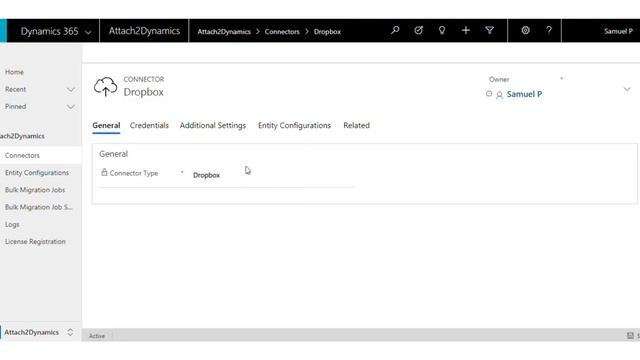Open the Entity Configurations tab
The width and height of the screenshot is (640, 360).
point(294,125)
